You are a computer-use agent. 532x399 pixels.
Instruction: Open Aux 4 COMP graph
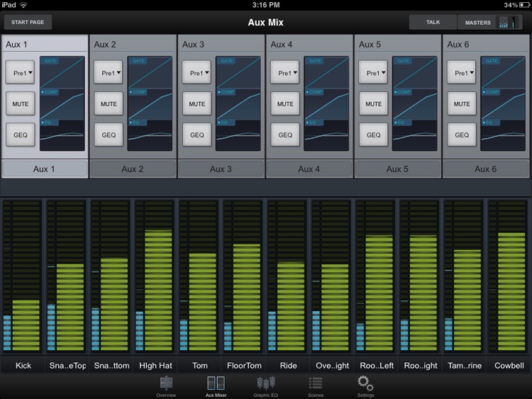(x=326, y=104)
